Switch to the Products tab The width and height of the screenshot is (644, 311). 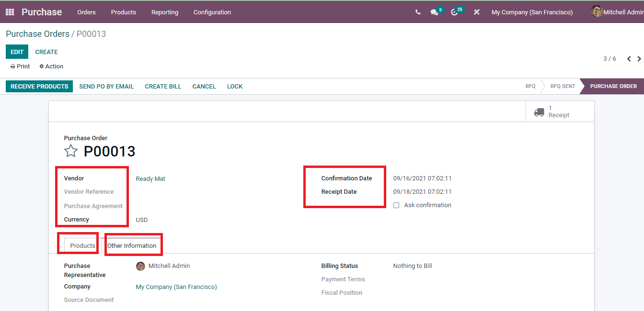click(82, 245)
